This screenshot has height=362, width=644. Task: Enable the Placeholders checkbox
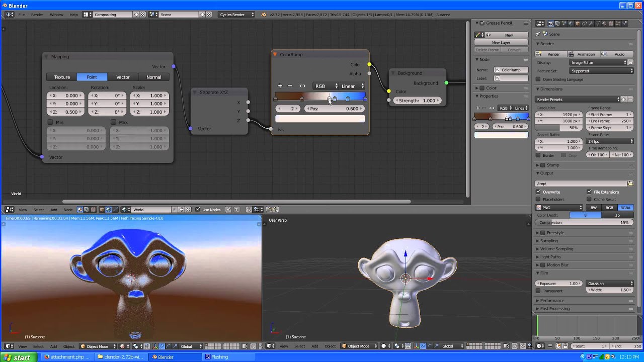coord(538,199)
